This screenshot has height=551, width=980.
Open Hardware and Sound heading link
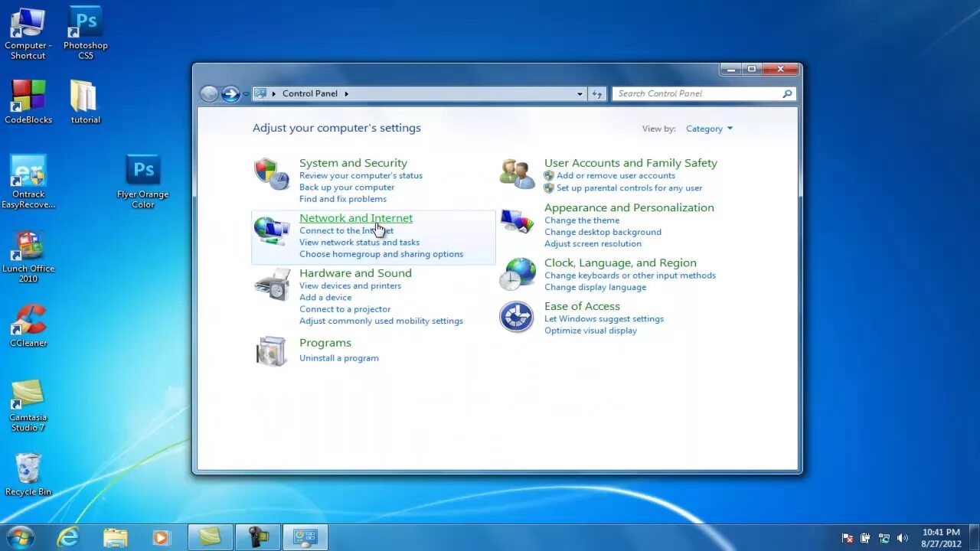[x=355, y=273]
